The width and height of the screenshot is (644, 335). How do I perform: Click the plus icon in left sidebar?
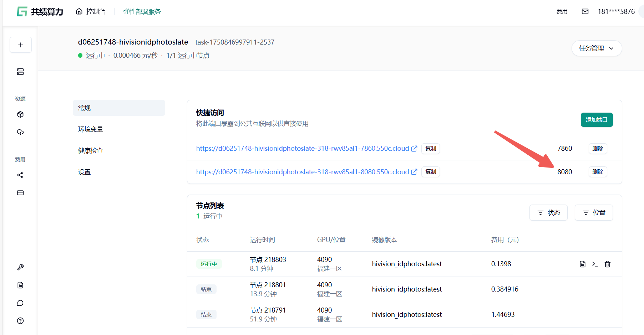pos(21,45)
